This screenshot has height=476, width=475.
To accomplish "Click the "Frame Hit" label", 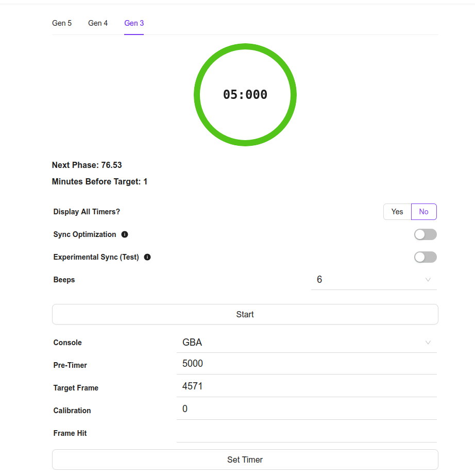I will click(70, 433).
